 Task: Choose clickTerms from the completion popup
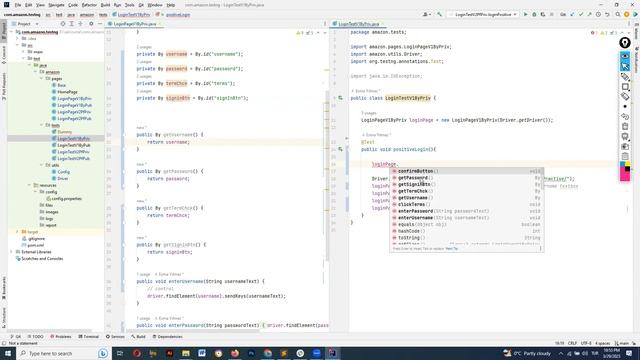click(x=466, y=204)
